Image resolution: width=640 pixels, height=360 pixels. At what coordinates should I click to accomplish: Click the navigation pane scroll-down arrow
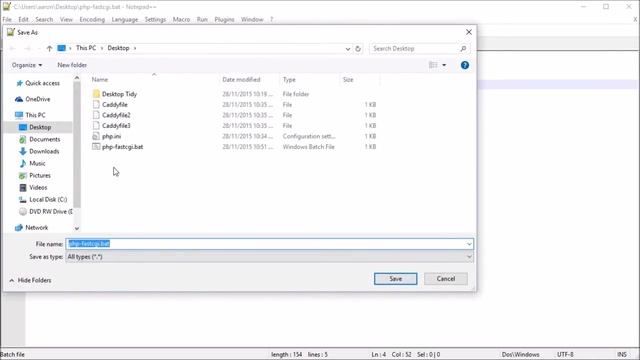point(77,229)
